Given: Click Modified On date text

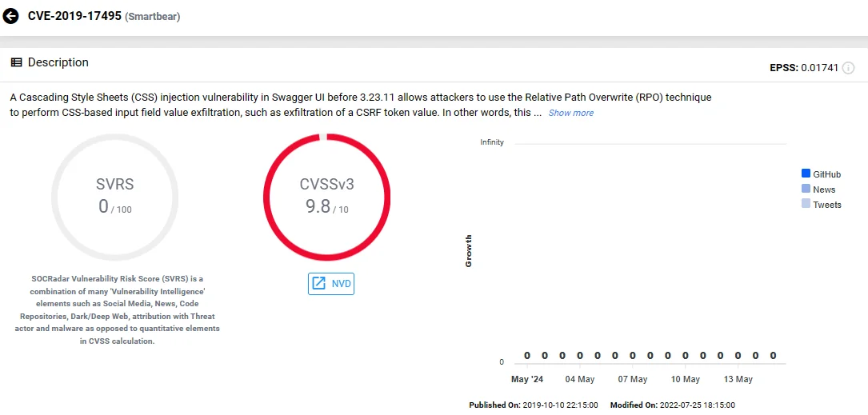Looking at the screenshot, I should point(673,405).
